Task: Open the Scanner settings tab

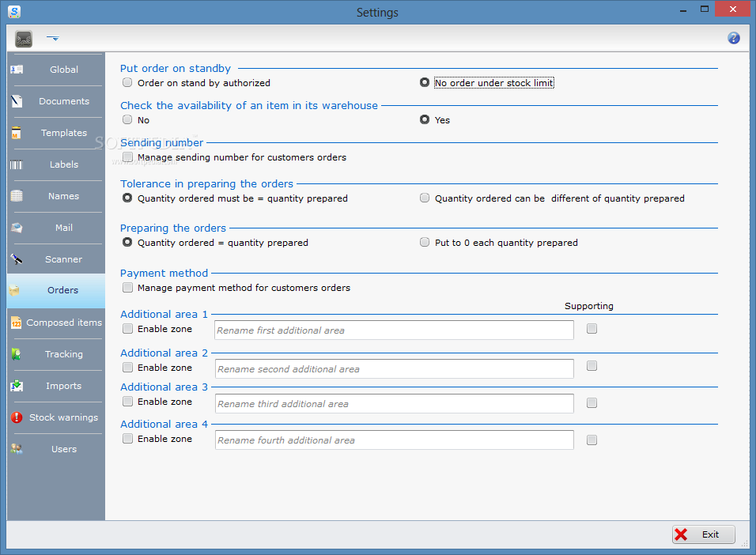Action: point(56,259)
